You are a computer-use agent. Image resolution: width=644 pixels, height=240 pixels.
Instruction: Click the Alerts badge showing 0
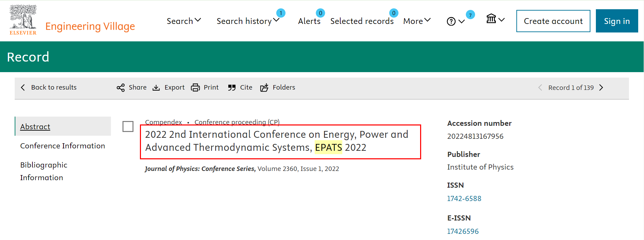coord(320,13)
